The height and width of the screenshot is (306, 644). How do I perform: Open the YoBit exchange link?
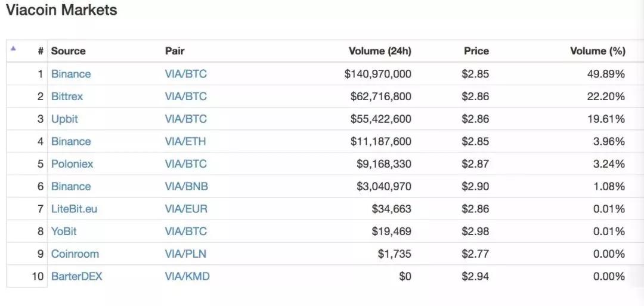64,231
